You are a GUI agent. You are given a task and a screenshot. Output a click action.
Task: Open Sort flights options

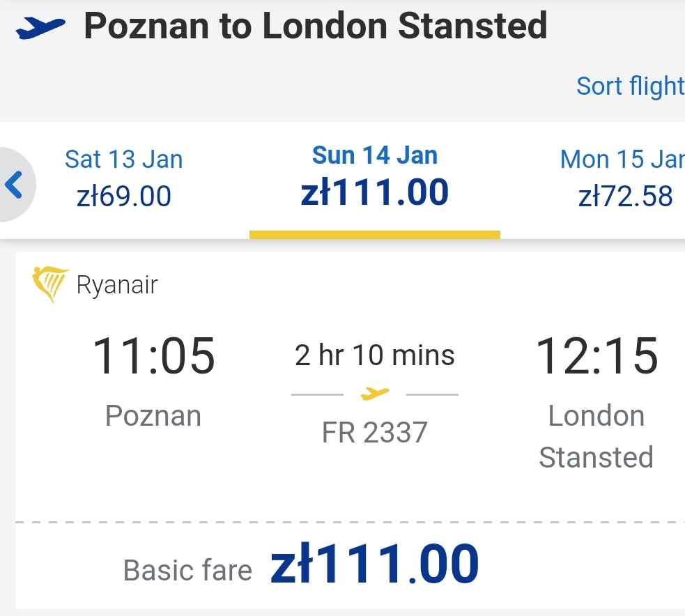point(630,86)
